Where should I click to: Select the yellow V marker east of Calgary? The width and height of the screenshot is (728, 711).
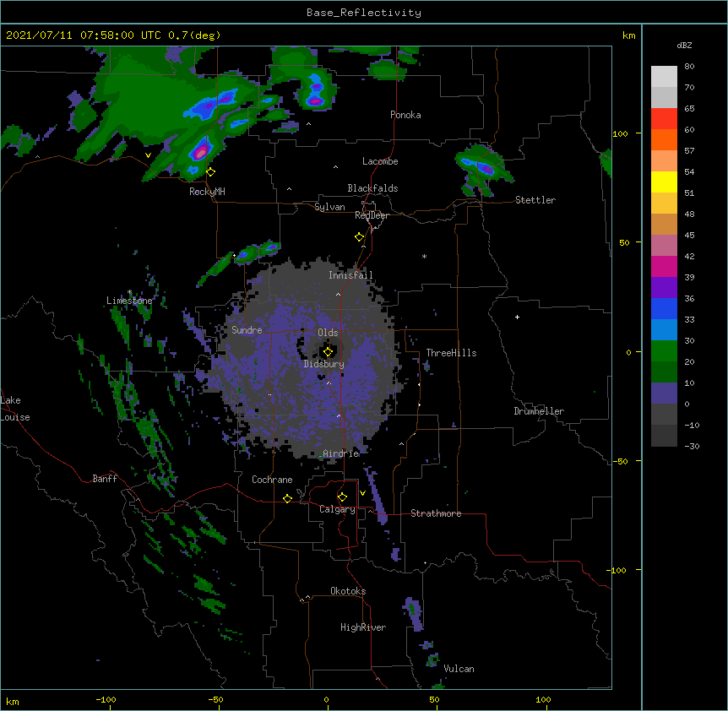pos(362,493)
